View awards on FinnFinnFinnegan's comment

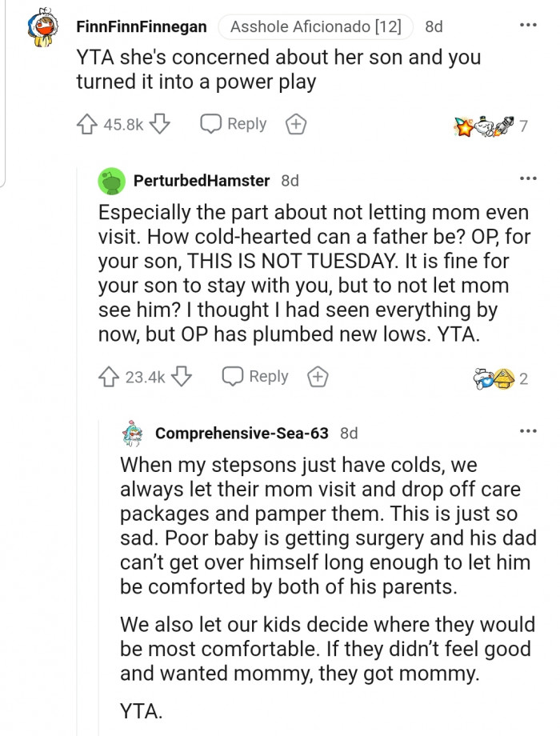tap(485, 126)
